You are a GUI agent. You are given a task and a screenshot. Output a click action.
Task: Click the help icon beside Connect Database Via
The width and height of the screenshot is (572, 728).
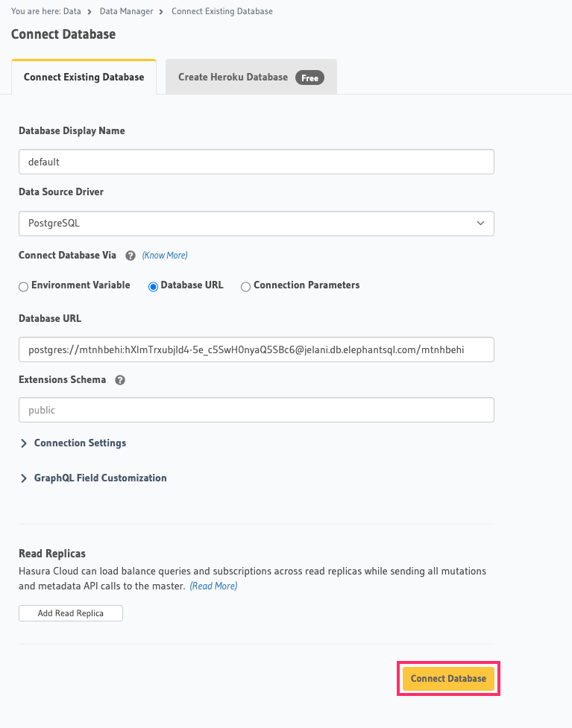click(131, 255)
